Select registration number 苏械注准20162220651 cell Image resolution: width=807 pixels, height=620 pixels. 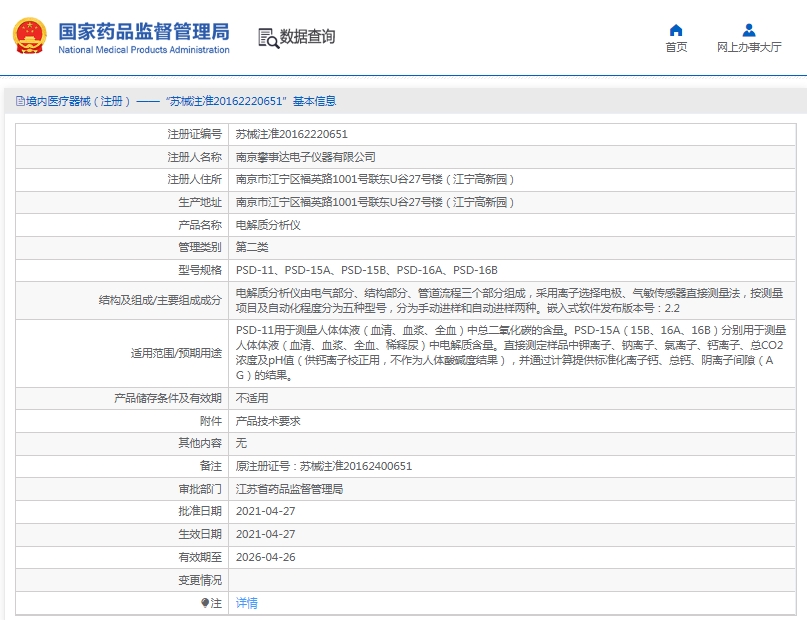tap(512, 134)
